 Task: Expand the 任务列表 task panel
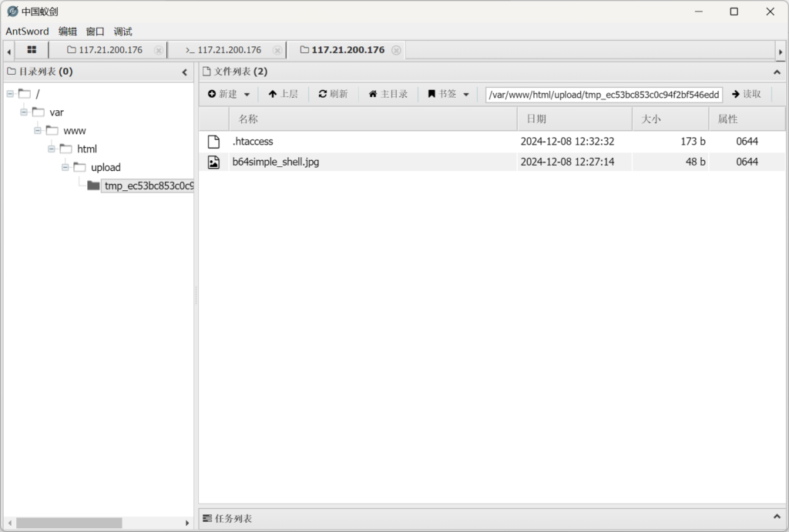[777, 518]
